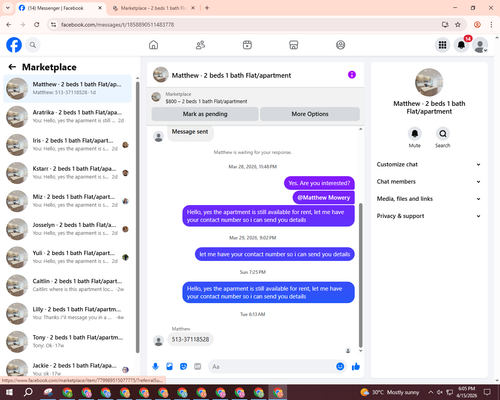
Task: Open the Facebook logo home link
Action: pos(14,45)
